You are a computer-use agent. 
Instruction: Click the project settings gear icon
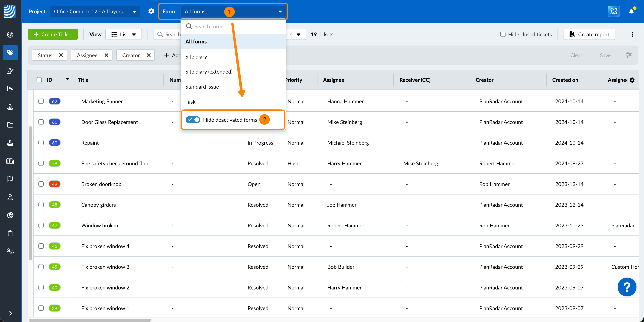pyautogui.click(x=151, y=11)
